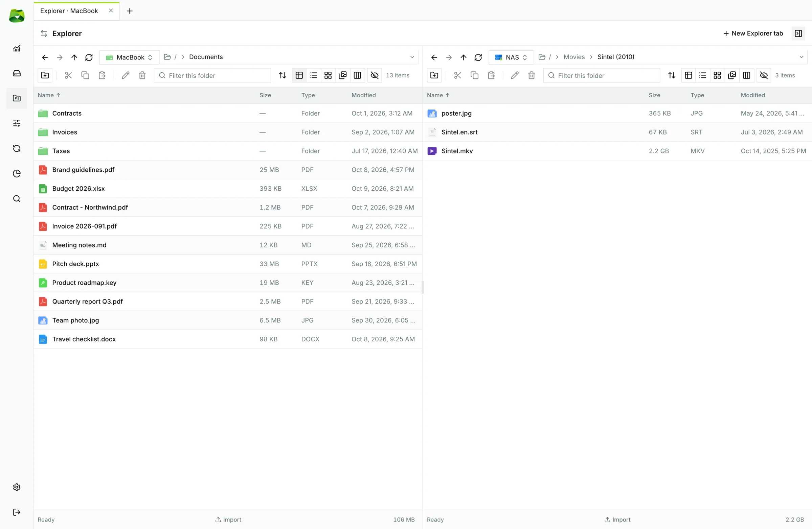
Task: Open the search icon in sidebar
Action: (16, 199)
